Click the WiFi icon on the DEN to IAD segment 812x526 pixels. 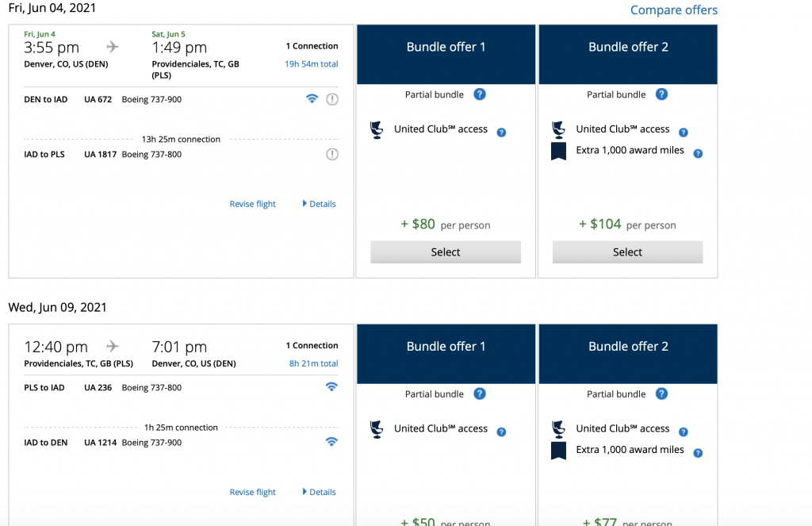[x=312, y=98]
